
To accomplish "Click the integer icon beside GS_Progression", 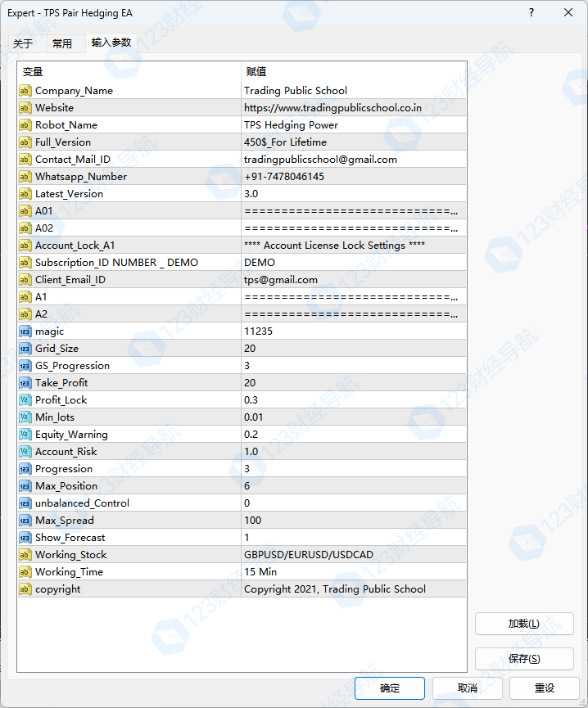I will pos(25,366).
